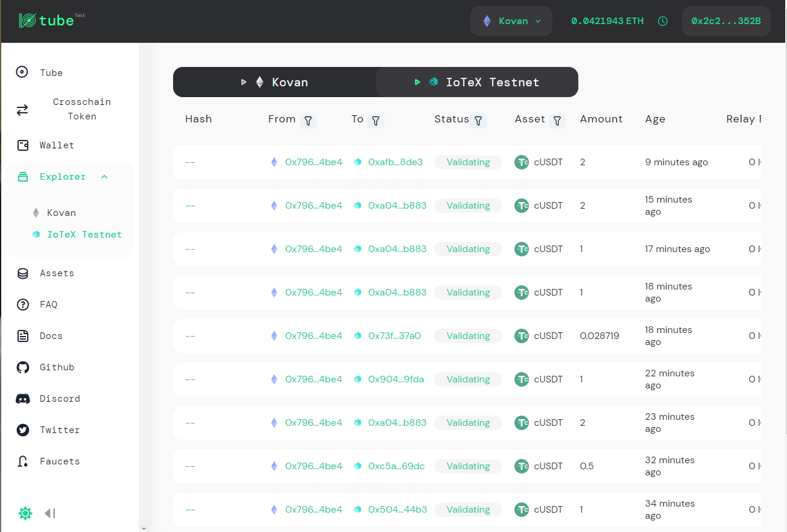The image size is (787, 532).
Task: Click the Github octocat icon
Action: coord(23,367)
